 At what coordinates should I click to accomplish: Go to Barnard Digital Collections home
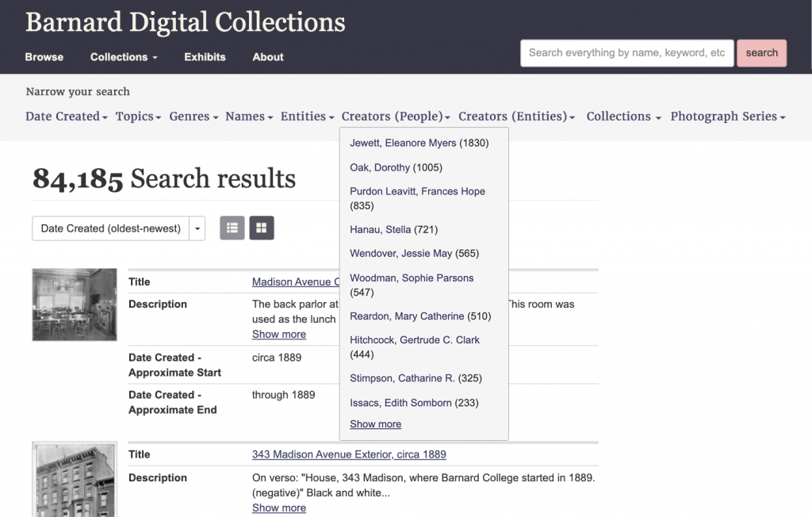(186, 21)
